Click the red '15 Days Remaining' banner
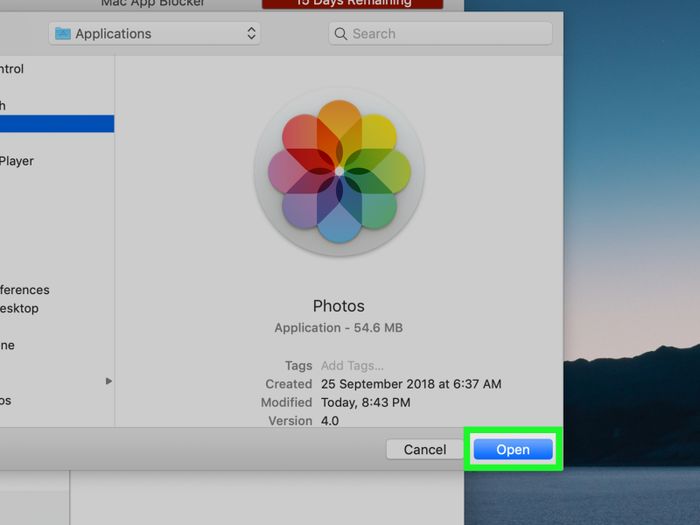700x525 pixels. [x=352, y=4]
